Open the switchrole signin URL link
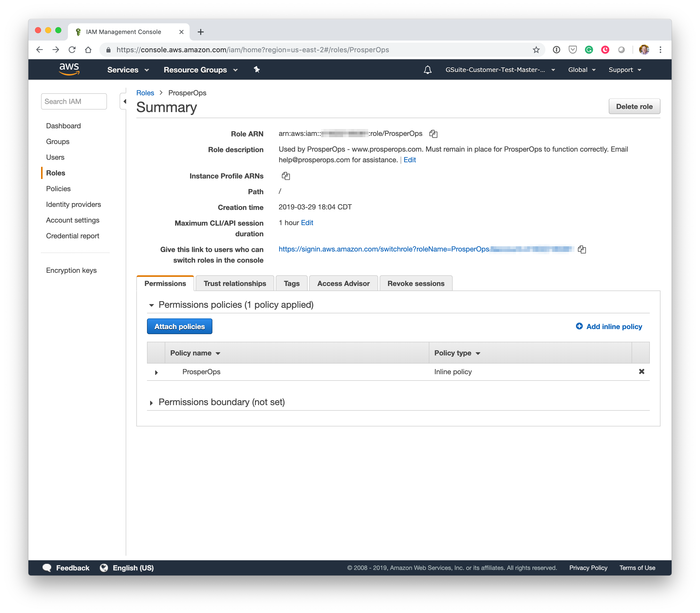Viewport: 700px width, 613px height. click(384, 249)
